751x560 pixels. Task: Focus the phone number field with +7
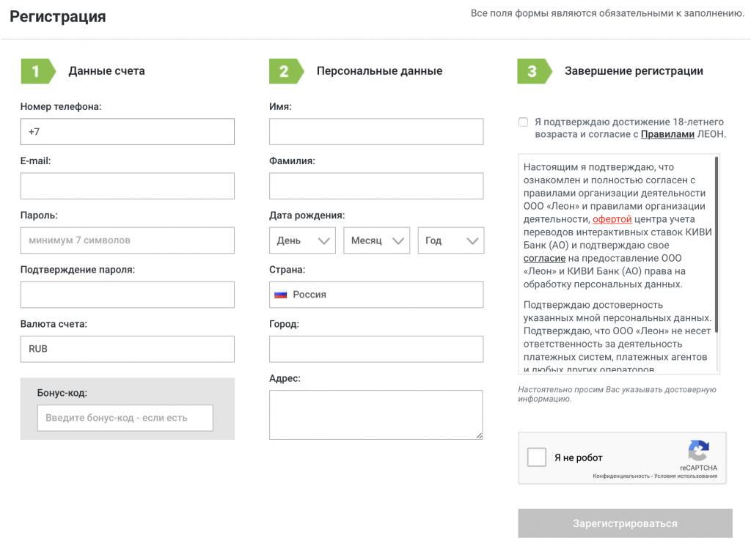click(128, 132)
